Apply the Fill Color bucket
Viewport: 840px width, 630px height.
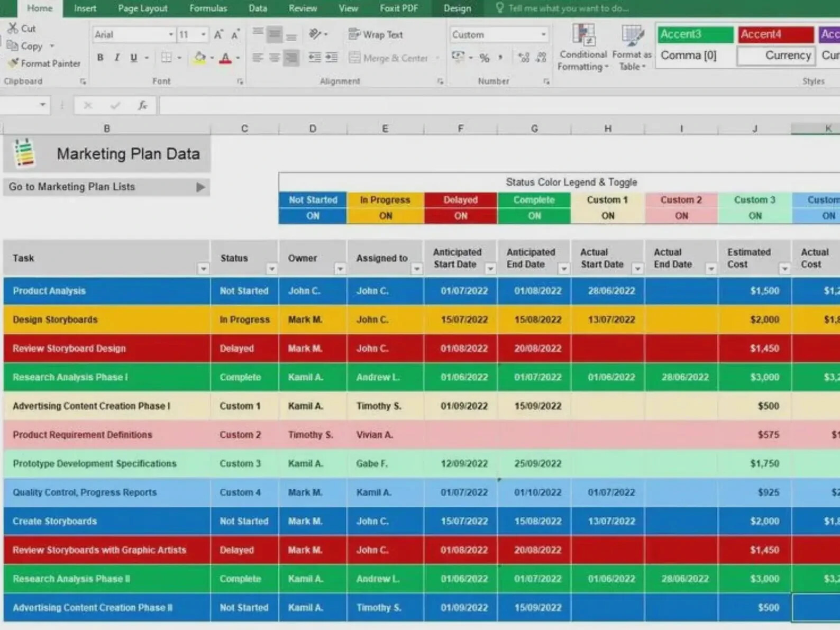pos(199,57)
